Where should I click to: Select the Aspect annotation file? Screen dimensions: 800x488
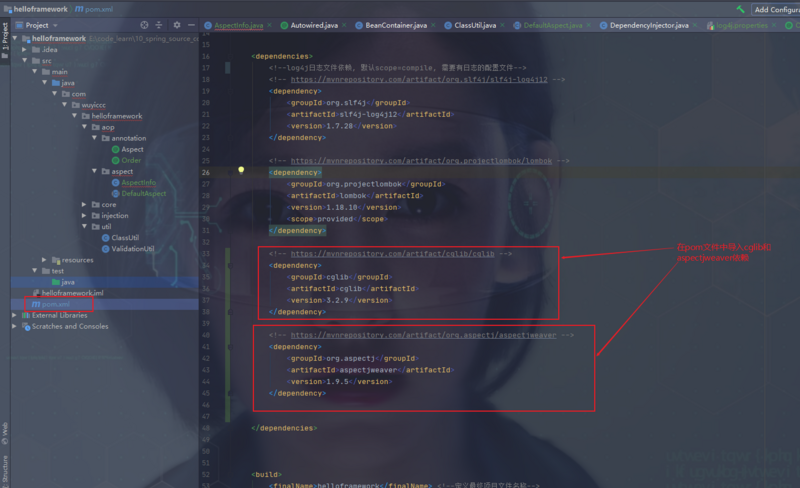tap(128, 149)
